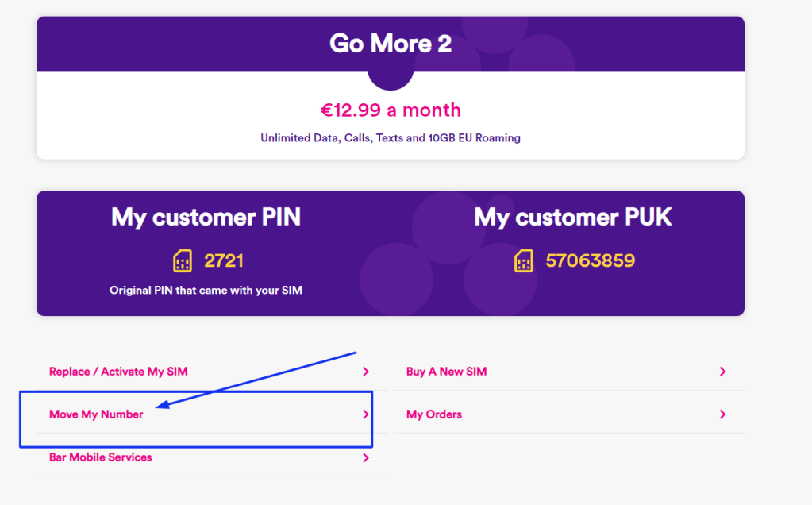Screen dimensions: 812x505
Task: Click the SIM card icon beside the PUK code
Action: coord(524,260)
